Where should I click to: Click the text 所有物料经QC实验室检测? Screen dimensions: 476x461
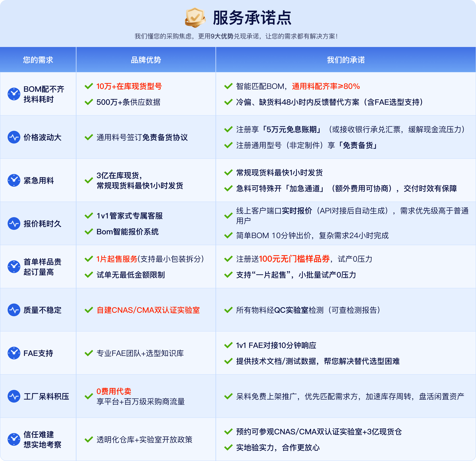tap(280, 310)
